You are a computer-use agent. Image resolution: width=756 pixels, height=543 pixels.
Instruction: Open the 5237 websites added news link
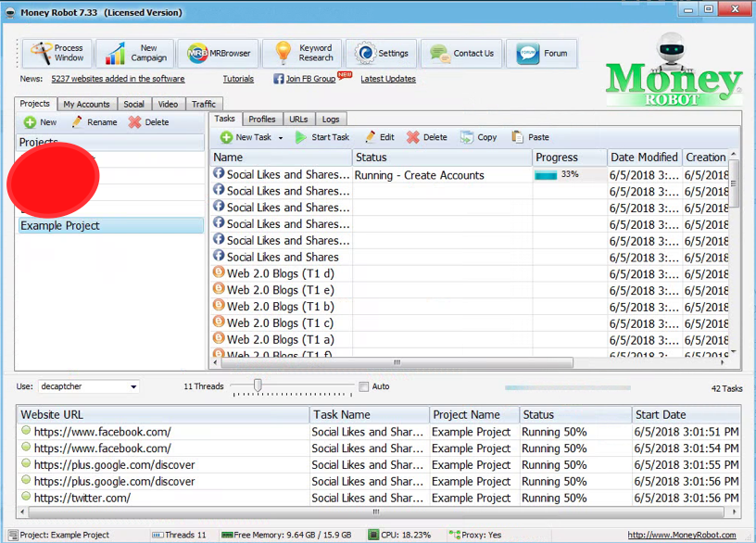[x=119, y=79]
